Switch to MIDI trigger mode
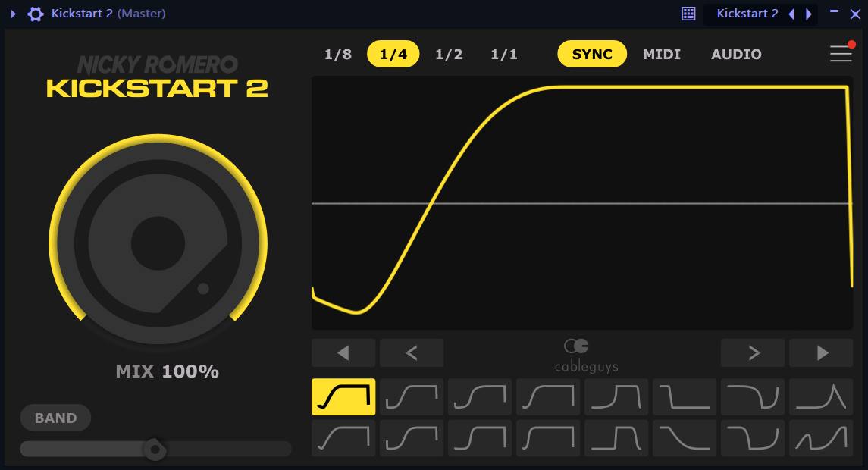Viewport: 868px width, 470px height. click(662, 55)
